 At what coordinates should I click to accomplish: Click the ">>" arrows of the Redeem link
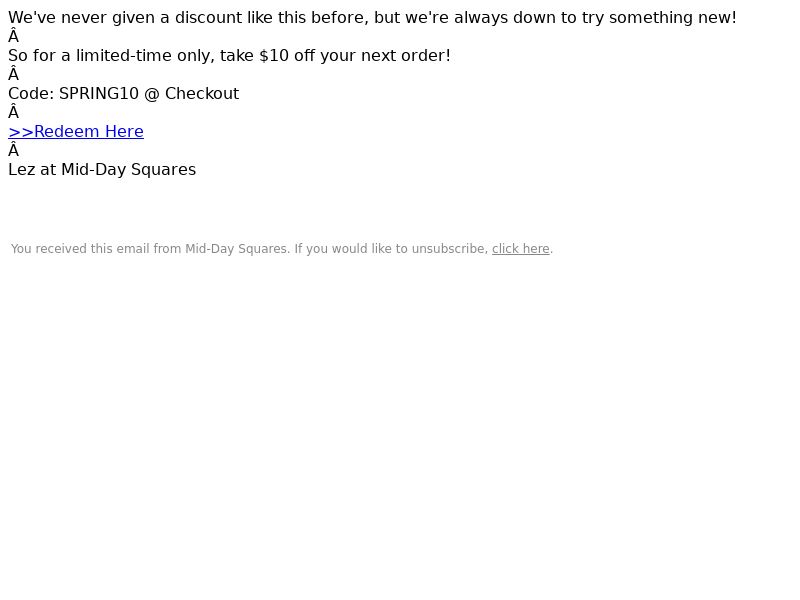pos(21,132)
